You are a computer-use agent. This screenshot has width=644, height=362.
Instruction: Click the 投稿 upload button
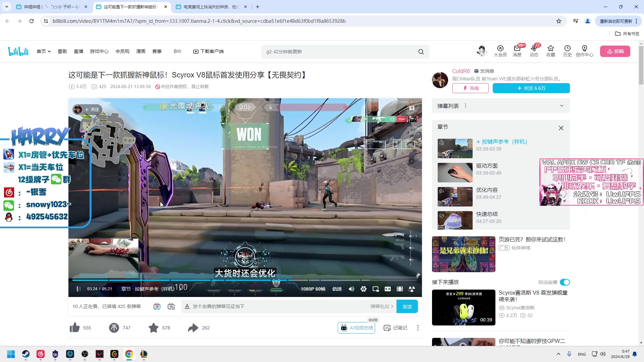[615, 51]
